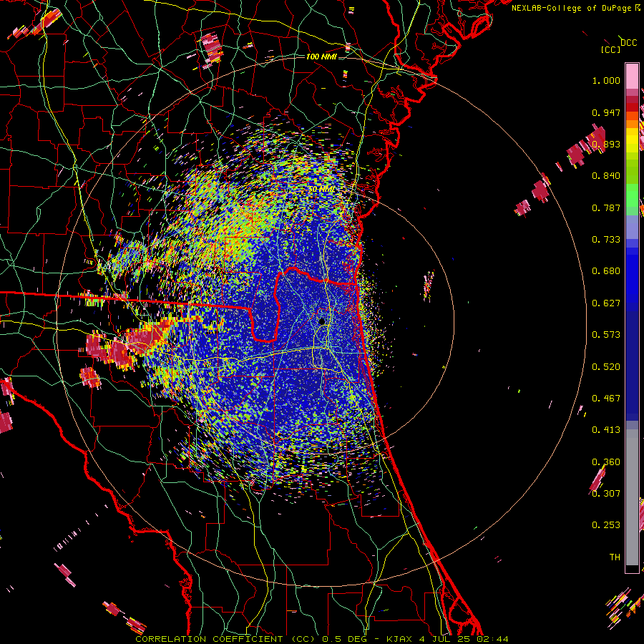Viewport: 644px width, 644px height.
Task: Click the DCC label above color scale
Action: point(628,42)
